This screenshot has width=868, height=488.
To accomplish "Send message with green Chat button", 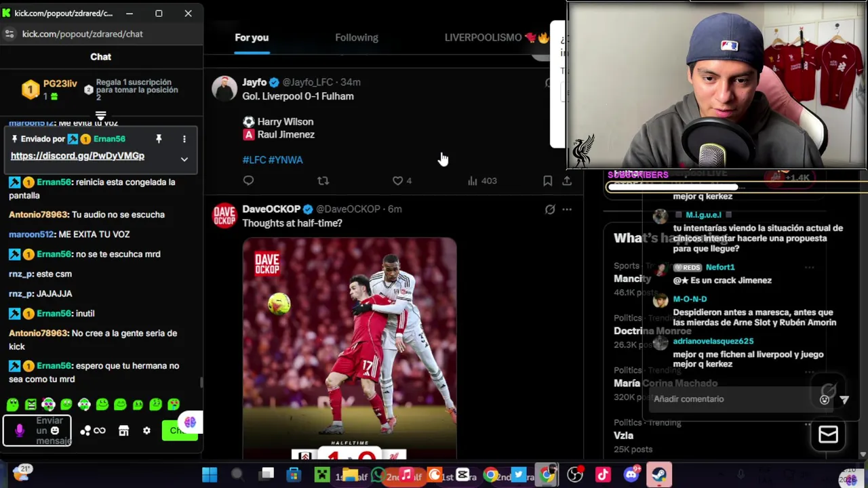I will click(x=179, y=430).
